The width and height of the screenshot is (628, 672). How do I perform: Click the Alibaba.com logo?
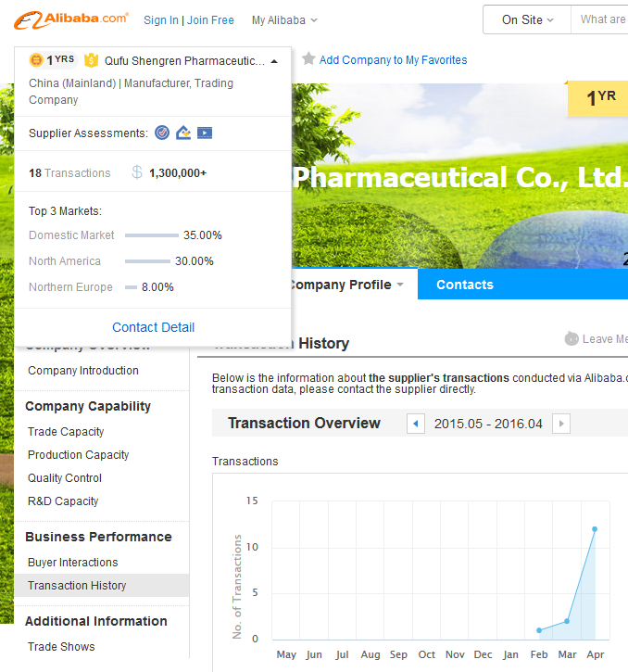point(71,19)
